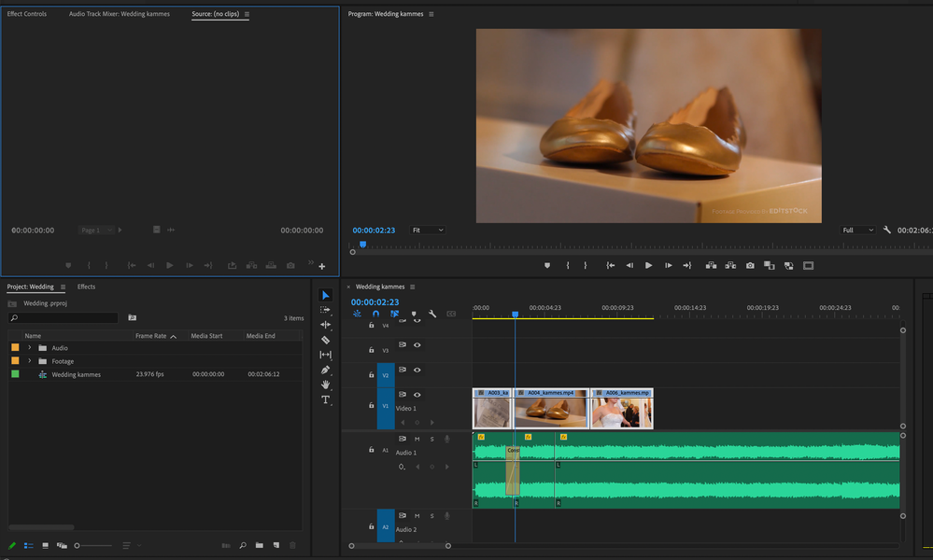
Task: Select the Pen tool in toolbar
Action: pyautogui.click(x=325, y=370)
